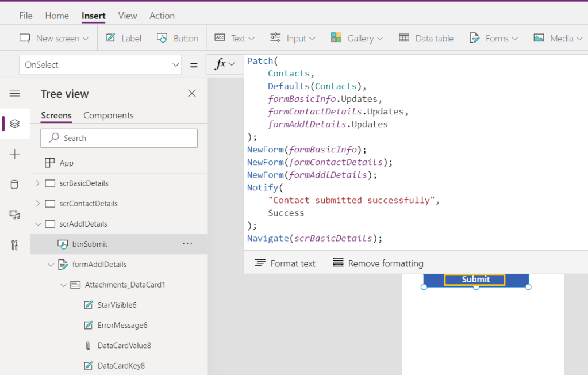Insert a Label control from toolbar
588x375 pixels.
[123, 39]
